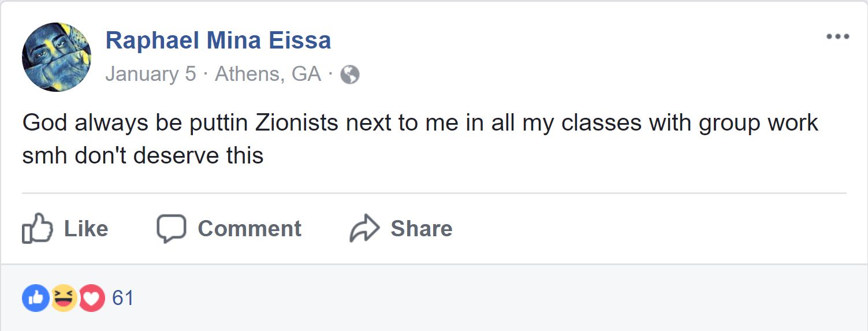Click the speech bubble Comment icon
The height and width of the screenshot is (331, 868).
[172, 229]
